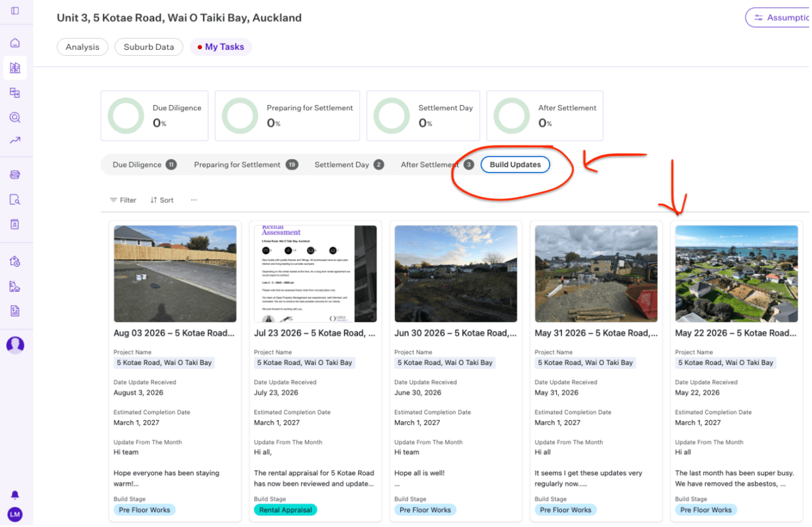Collapse the sidebar panel icon
Viewport: 812px width, 527px height.
click(15, 10)
